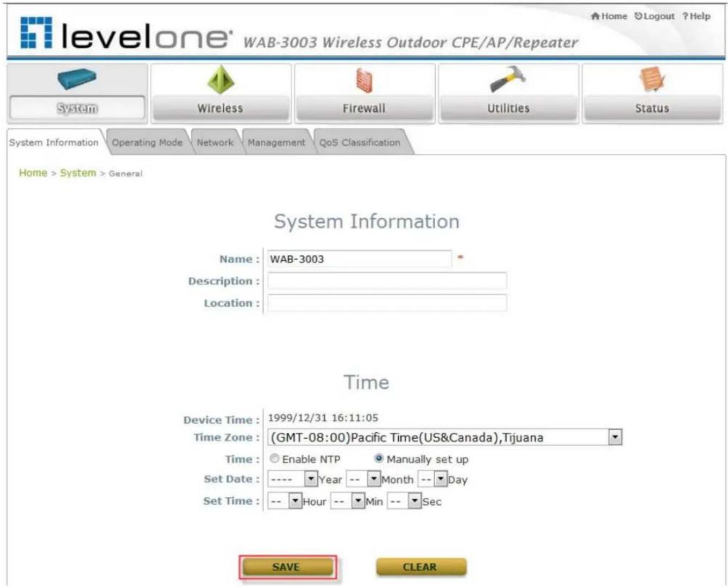728x587 pixels.
Task: Open the Sec dropdown in Set Time
Action: click(x=405, y=501)
